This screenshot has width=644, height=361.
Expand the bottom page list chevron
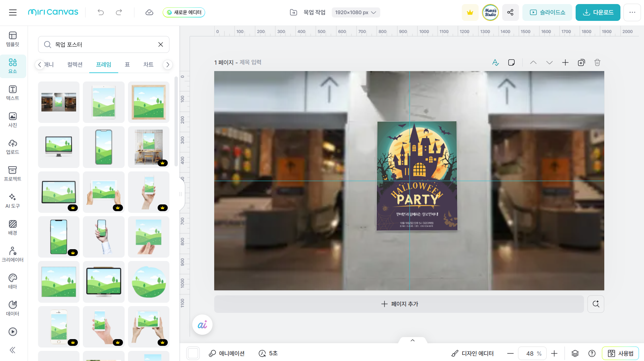pyautogui.click(x=413, y=340)
